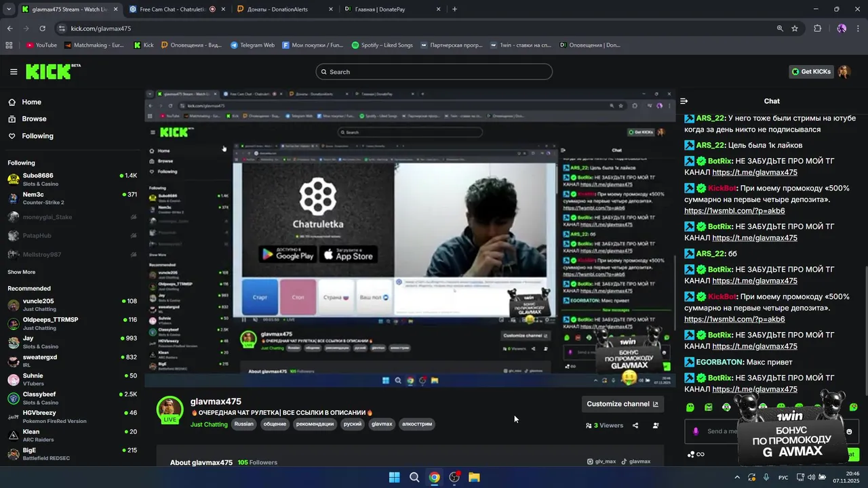Open Windows taskbar search
868x488 pixels.
pos(414,477)
